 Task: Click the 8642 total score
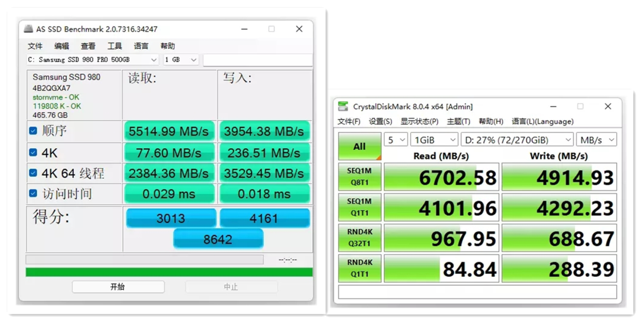tap(218, 239)
